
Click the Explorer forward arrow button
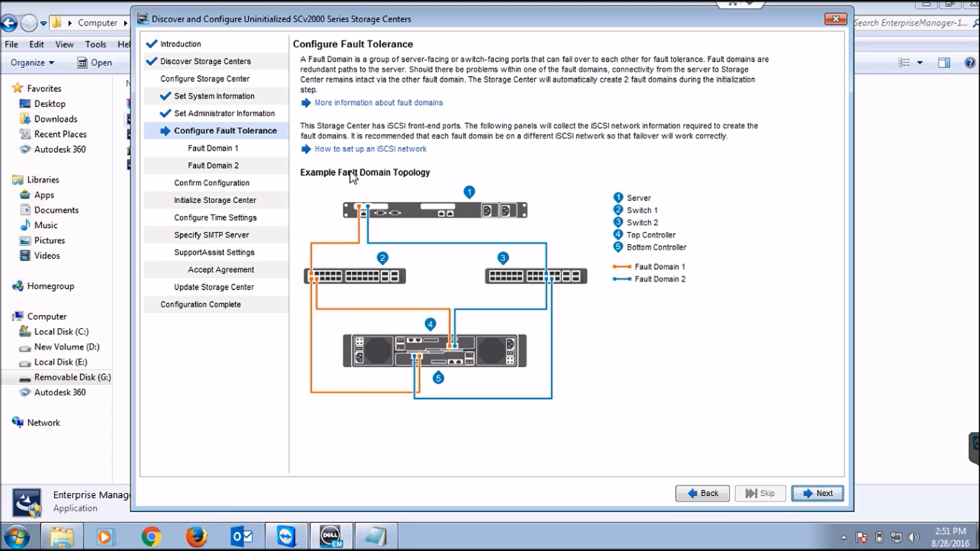click(29, 23)
